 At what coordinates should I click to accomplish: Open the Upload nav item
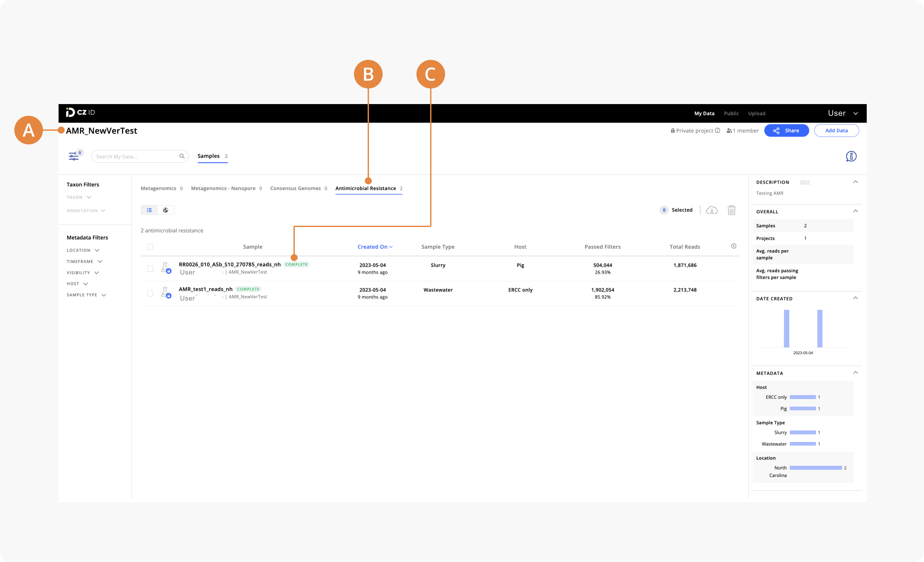[757, 113]
